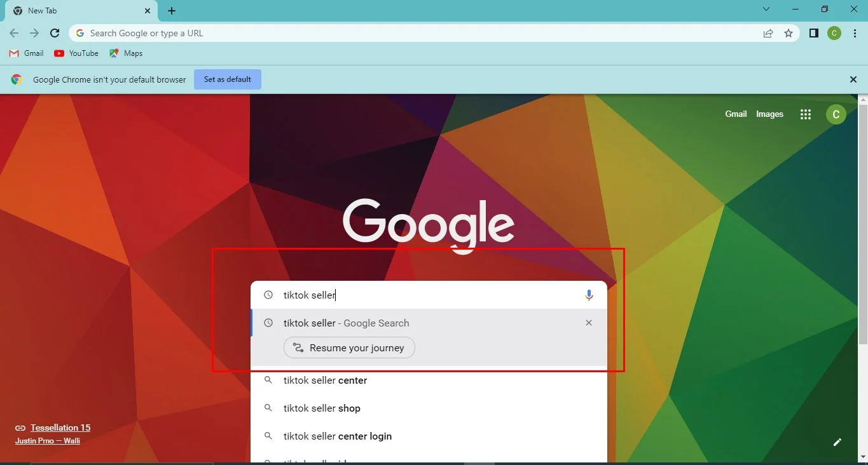Open the Chrome three-dot menu
868x465 pixels.
click(854, 33)
